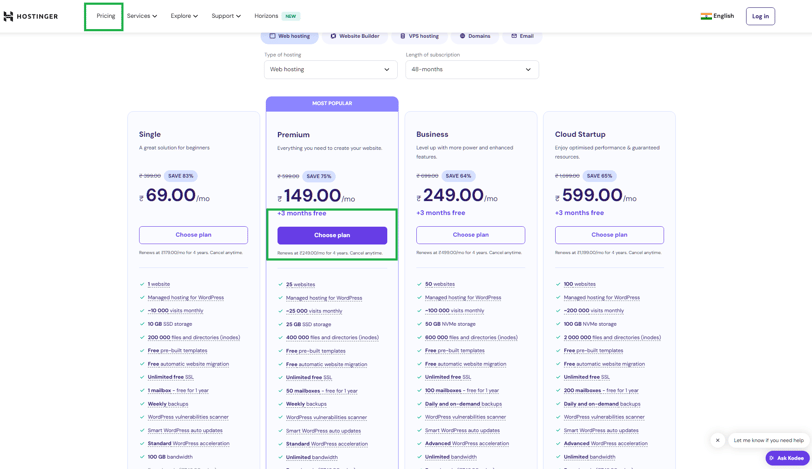Expand the Explore menu

coord(184,16)
